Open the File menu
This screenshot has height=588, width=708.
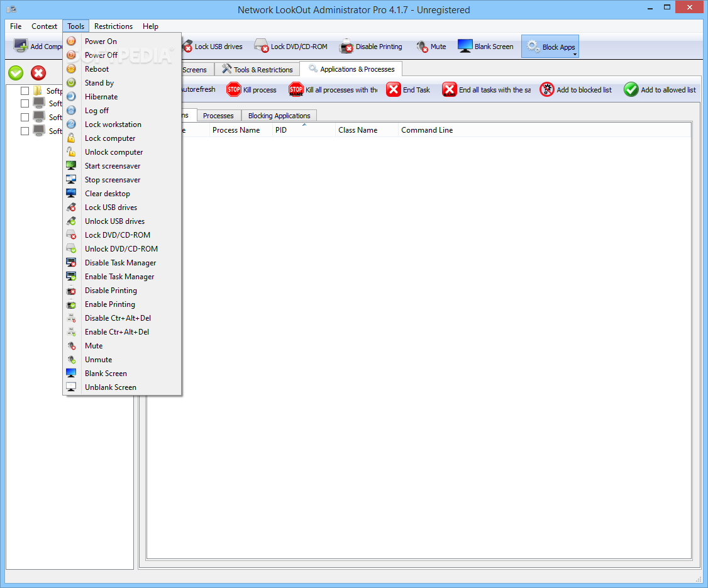16,26
